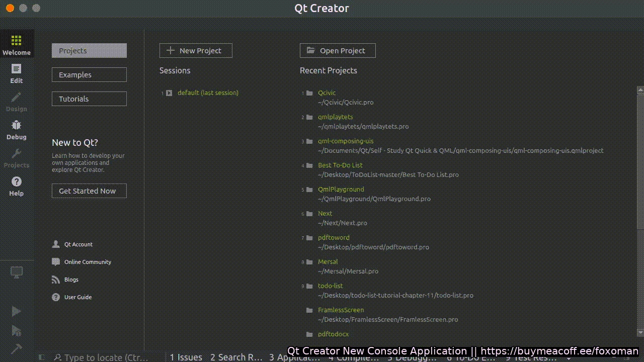
Task: Click the Open Project button
Action: coord(338,51)
